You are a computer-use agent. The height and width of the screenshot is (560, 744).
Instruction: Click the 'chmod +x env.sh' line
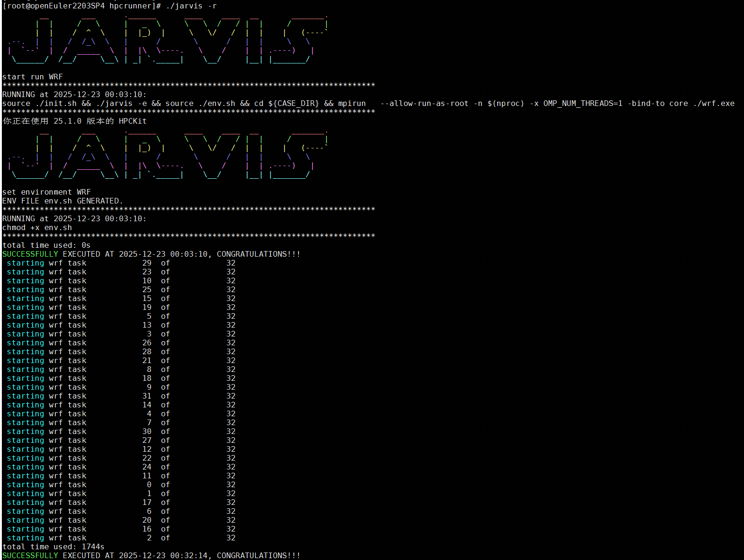point(37,228)
